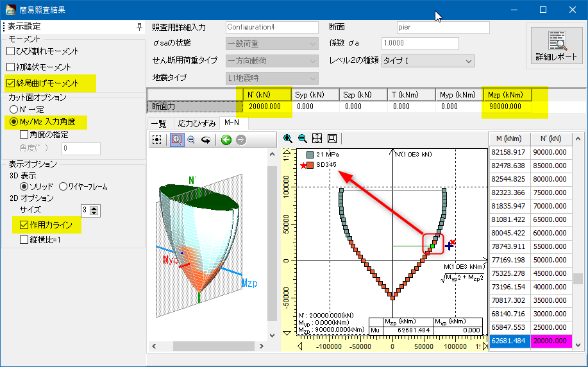
Task: Click the graph horizontal axis left triangle
Action: (299, 346)
